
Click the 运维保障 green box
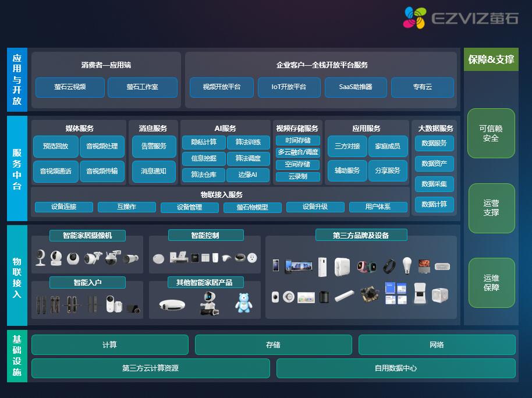tap(492, 283)
